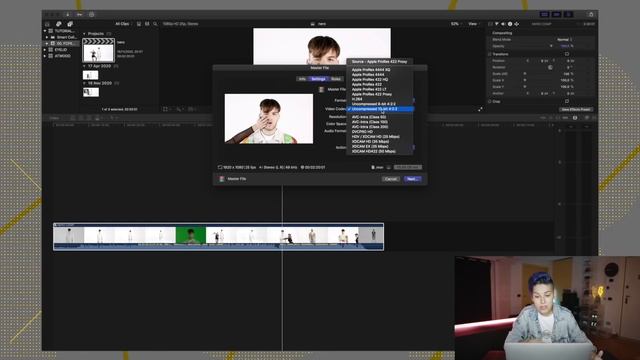Collapse the Projects group in browser
640x360 pixels.
(x=84, y=34)
